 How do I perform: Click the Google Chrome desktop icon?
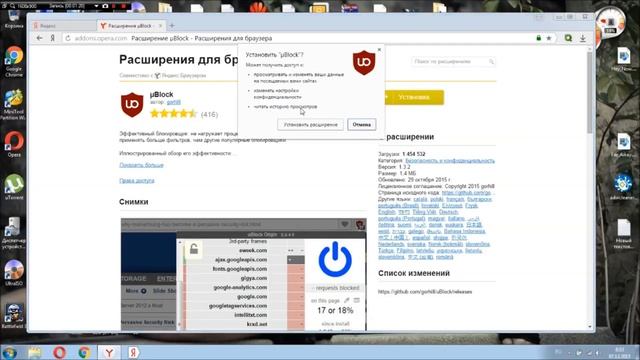click(14, 61)
